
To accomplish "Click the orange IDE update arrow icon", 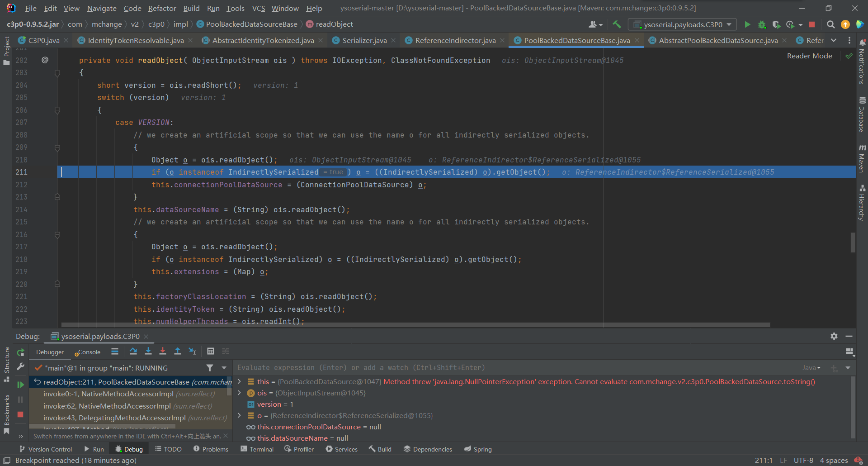I will (845, 24).
